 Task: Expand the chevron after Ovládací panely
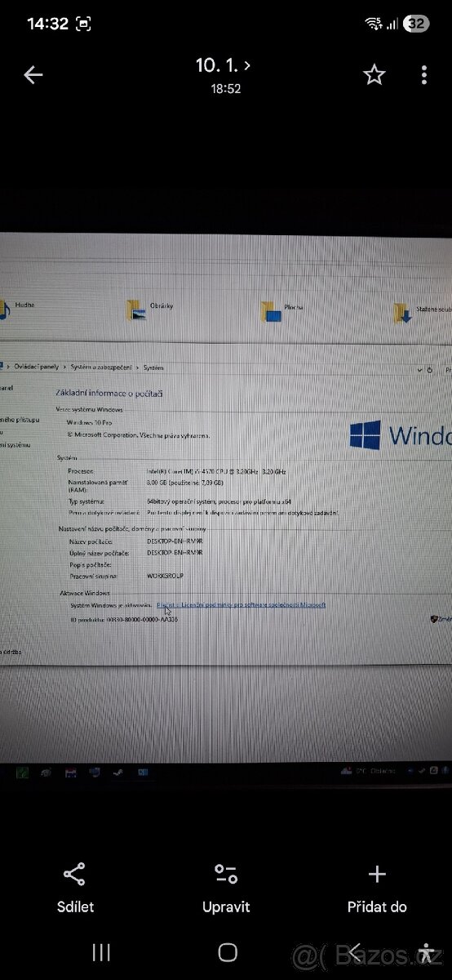tap(64, 367)
